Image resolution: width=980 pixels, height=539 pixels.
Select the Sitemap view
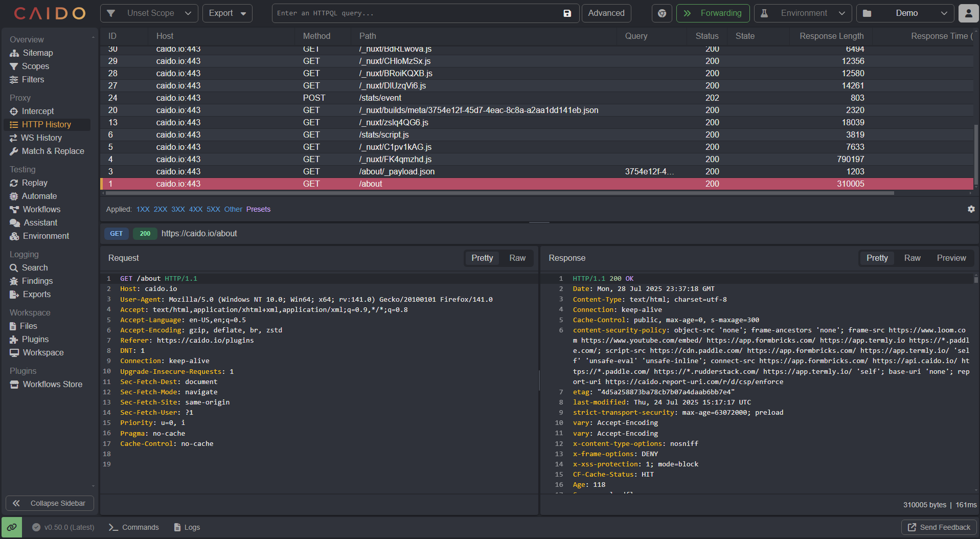click(36, 53)
